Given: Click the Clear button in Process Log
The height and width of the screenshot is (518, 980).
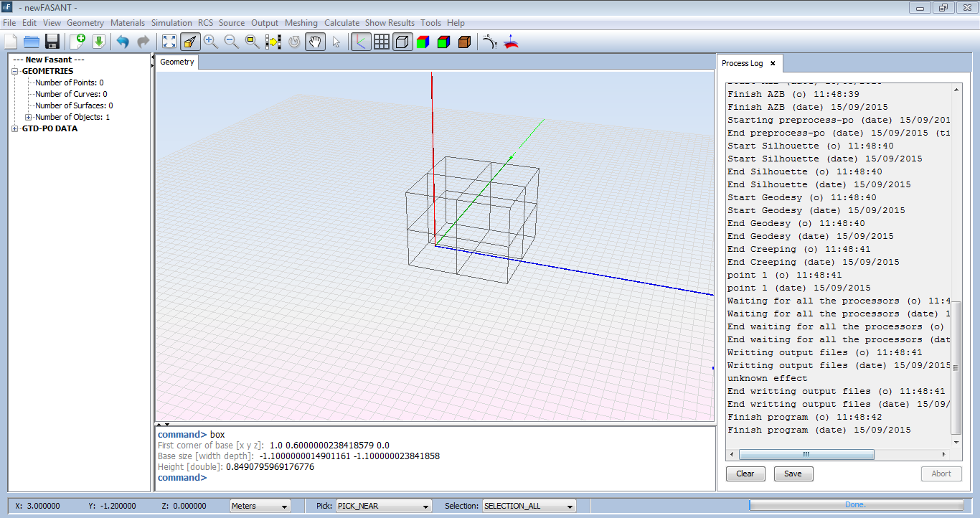Looking at the screenshot, I should pos(745,474).
